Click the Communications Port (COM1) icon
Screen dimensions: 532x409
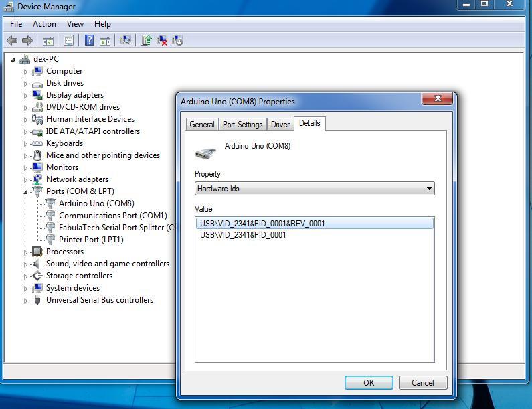50,216
